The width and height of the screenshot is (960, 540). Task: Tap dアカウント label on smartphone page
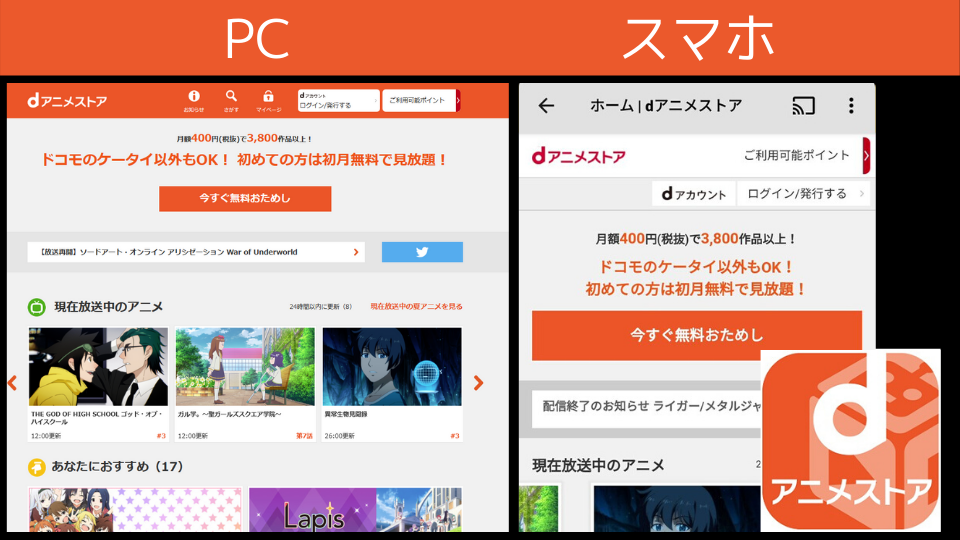(694, 194)
